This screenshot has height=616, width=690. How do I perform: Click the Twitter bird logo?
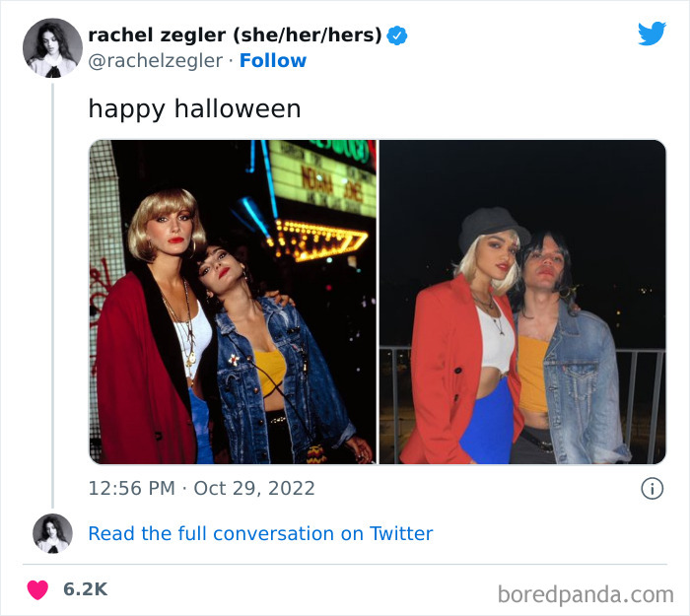point(652,34)
